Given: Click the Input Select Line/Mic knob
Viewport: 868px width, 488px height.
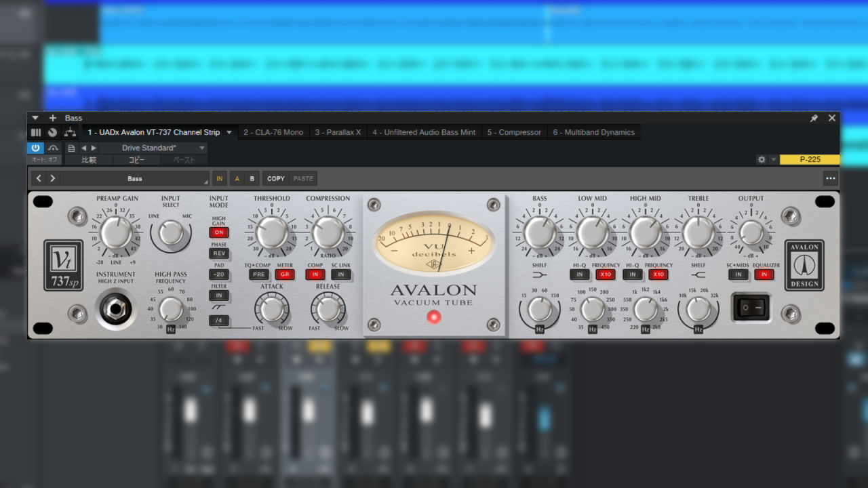Looking at the screenshot, I should click(171, 234).
